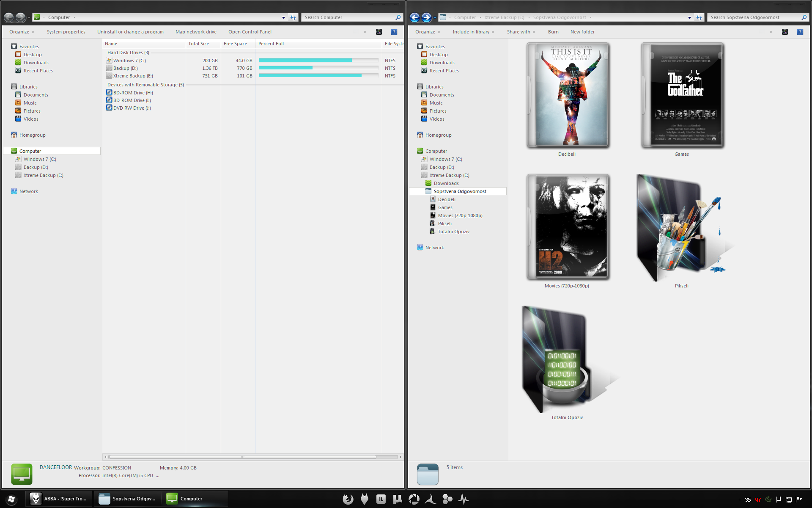Image resolution: width=812 pixels, height=508 pixels.
Task: Open the recent pages arrow in the Computer window
Action: [x=29, y=18]
